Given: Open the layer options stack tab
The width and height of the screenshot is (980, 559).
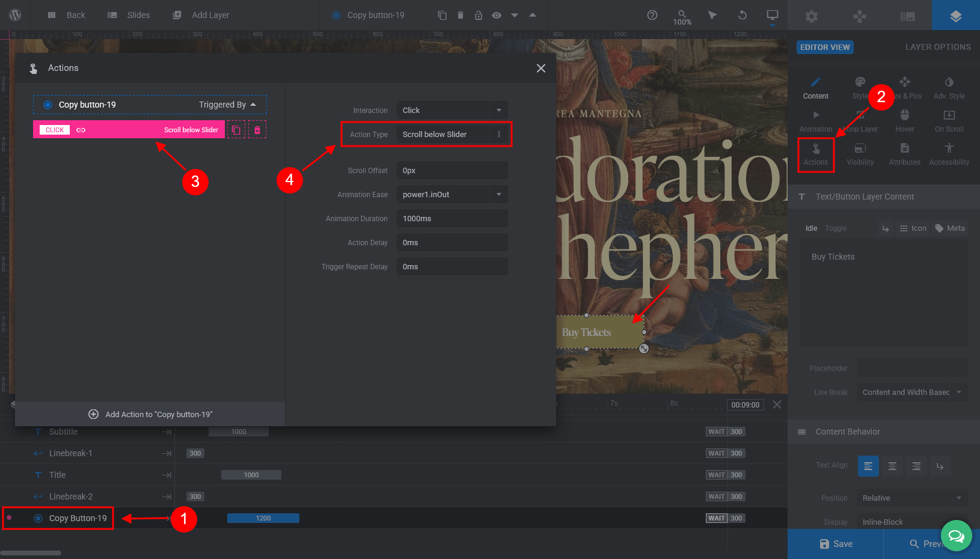Looking at the screenshot, I should [x=956, y=15].
